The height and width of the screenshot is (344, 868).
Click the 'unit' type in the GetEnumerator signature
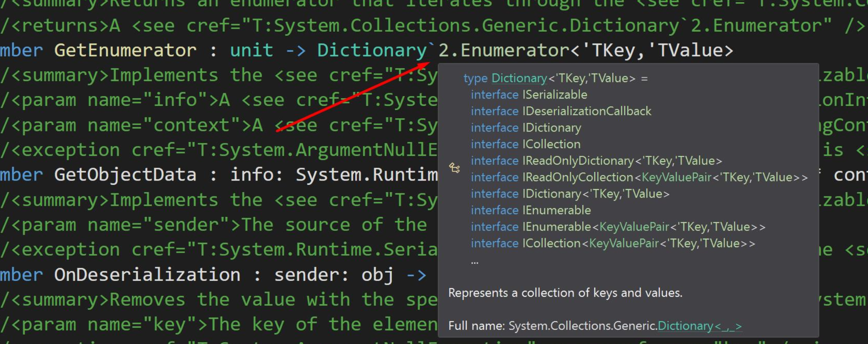pyautogui.click(x=251, y=50)
